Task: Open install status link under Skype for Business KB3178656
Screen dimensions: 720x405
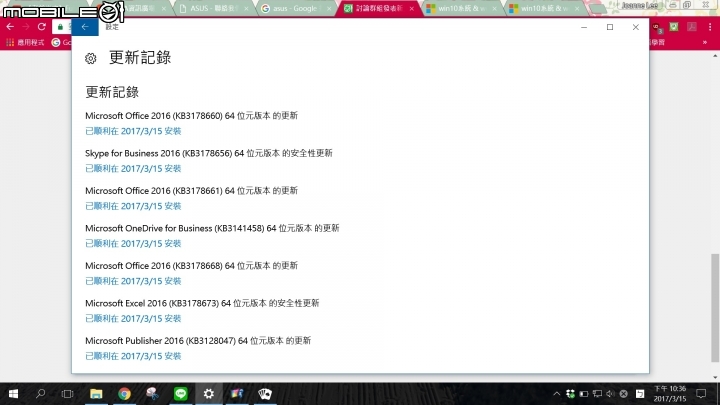Action: pyautogui.click(x=133, y=169)
